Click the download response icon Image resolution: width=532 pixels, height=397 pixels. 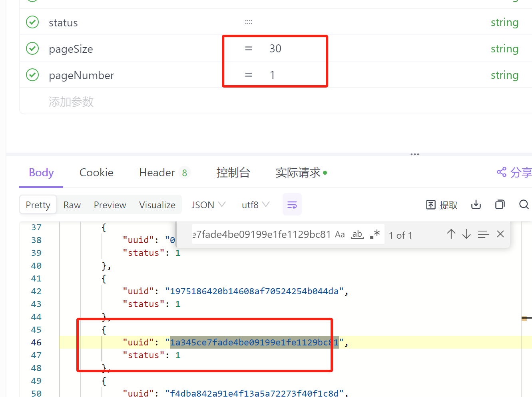tap(476, 205)
